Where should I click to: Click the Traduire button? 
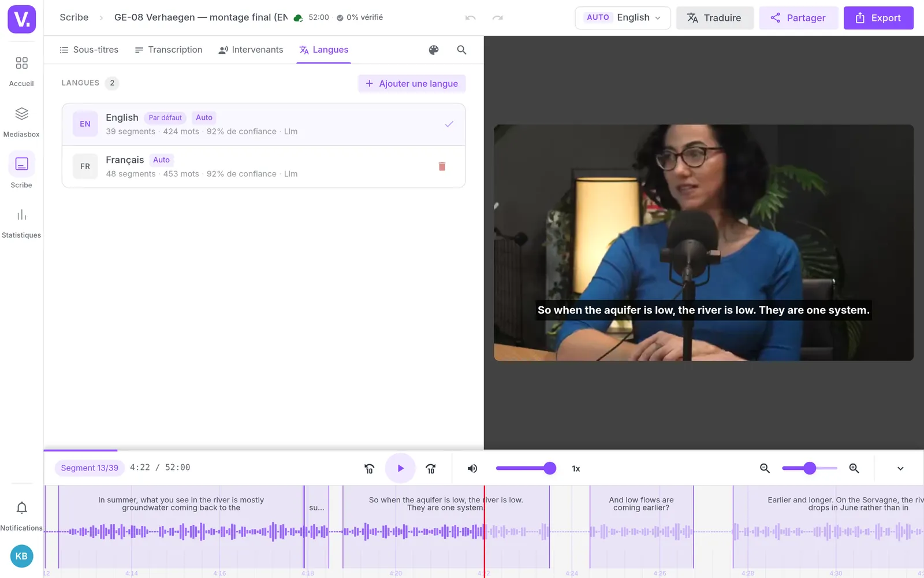pyautogui.click(x=714, y=18)
